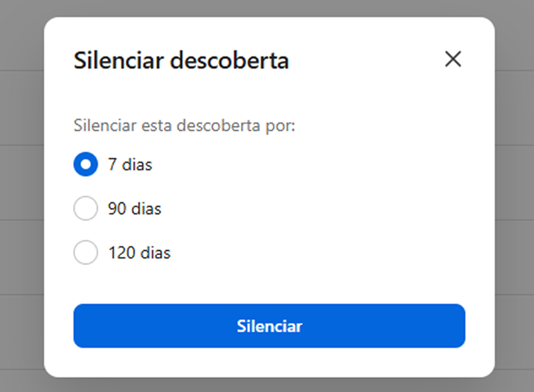Click the Silenciar descoberta dialog title
This screenshot has height=392, width=534.
point(181,60)
